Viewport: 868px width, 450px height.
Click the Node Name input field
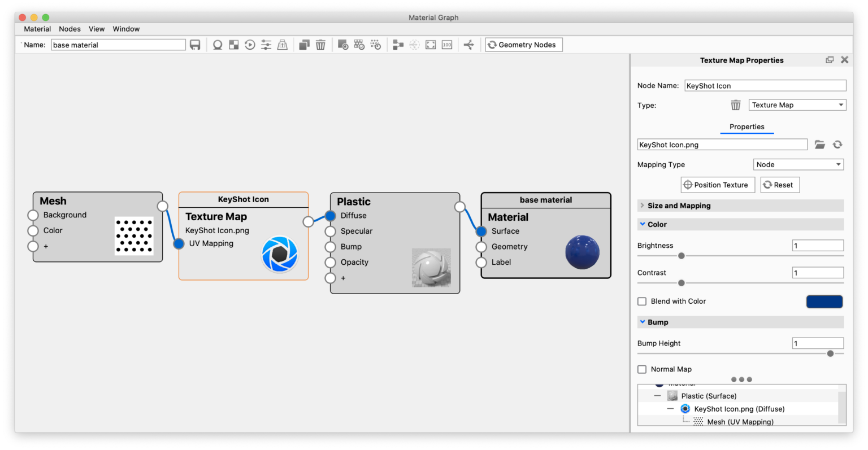point(765,86)
